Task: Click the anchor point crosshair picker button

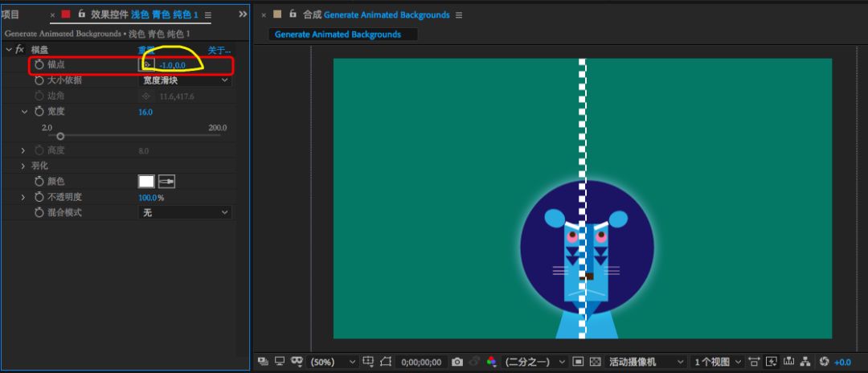Action: pos(147,64)
